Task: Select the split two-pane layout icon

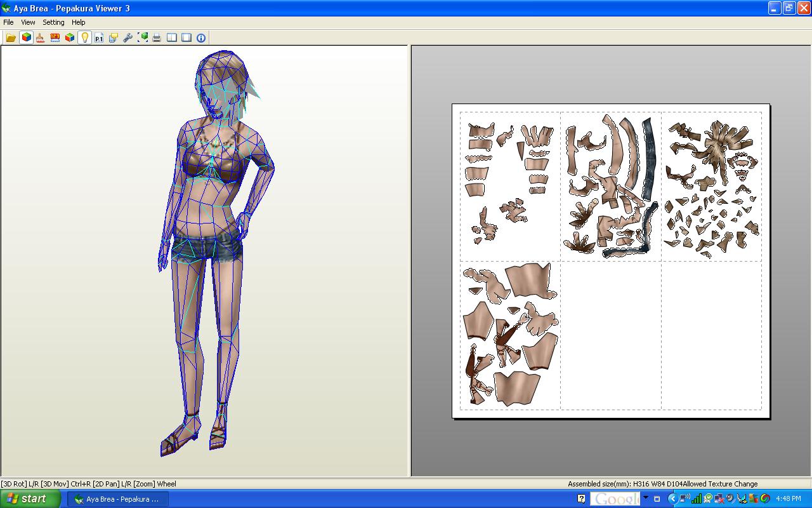Action: (172, 38)
